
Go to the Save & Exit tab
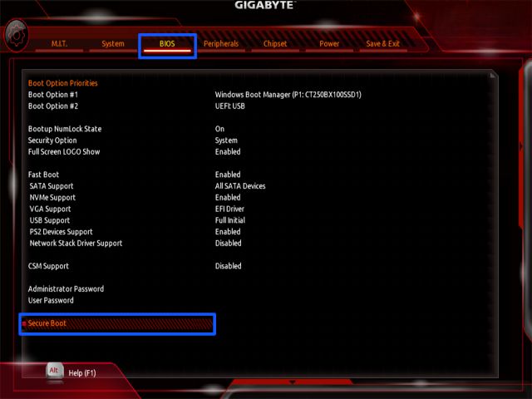tap(382, 44)
